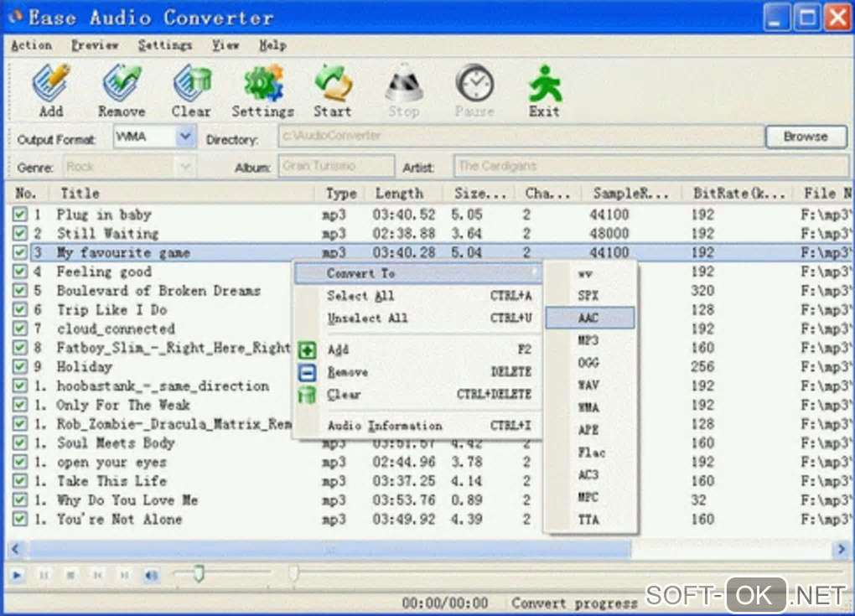Click the scroll right arrow

pos(840,550)
